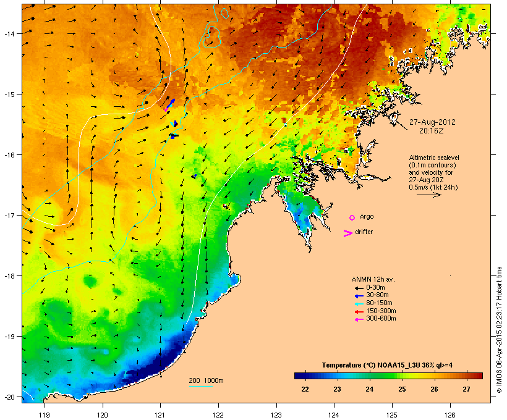507x420 pixels.
Task: Click the longitude axis label 122
Action: pos(218,415)
